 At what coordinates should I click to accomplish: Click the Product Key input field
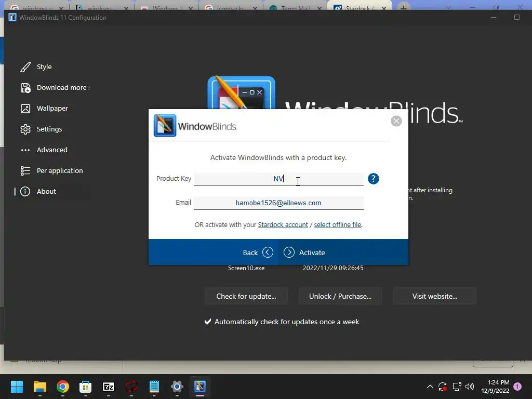pyautogui.click(x=278, y=179)
